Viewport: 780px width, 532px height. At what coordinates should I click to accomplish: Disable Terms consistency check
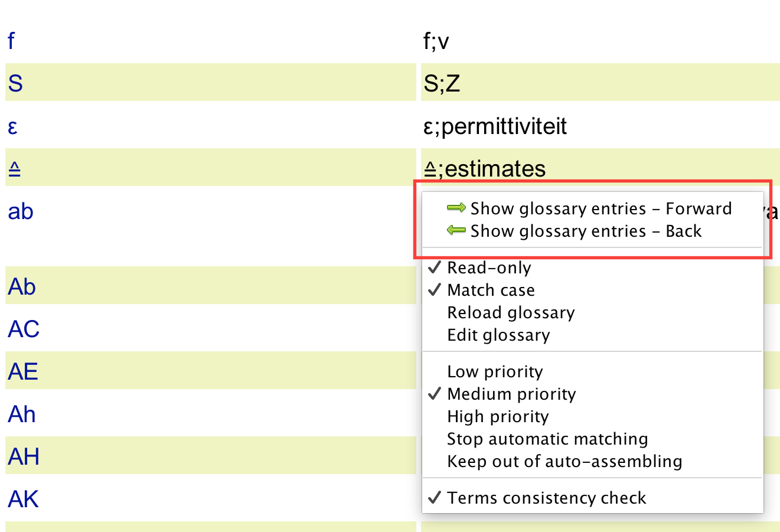click(546, 498)
